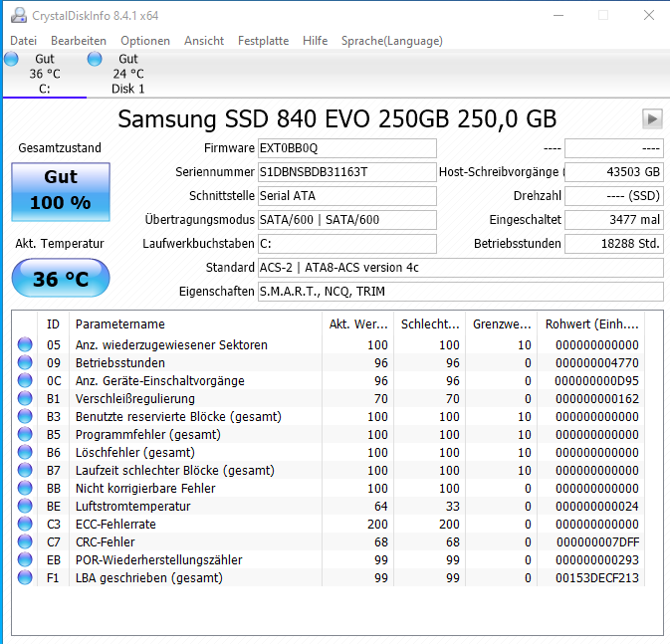Screen dimensions: 670x644
Task: Go to next disk with arrow button
Action: point(652,118)
